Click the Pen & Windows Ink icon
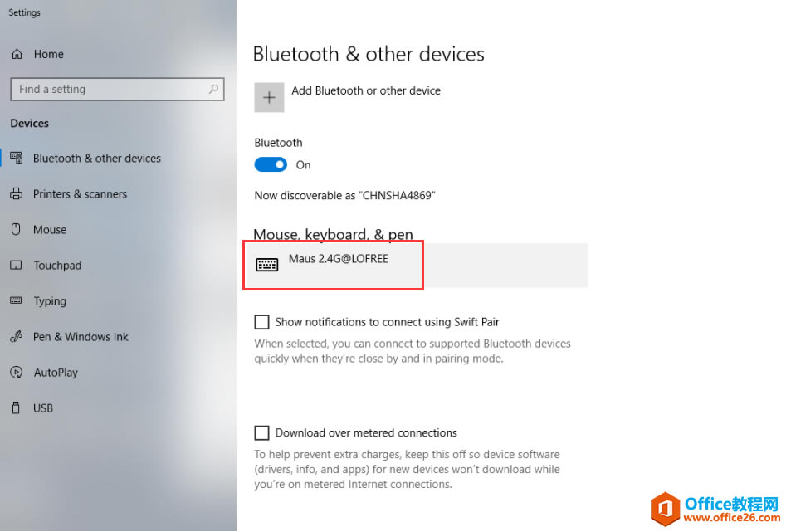The height and width of the screenshot is (532, 786). [x=16, y=336]
